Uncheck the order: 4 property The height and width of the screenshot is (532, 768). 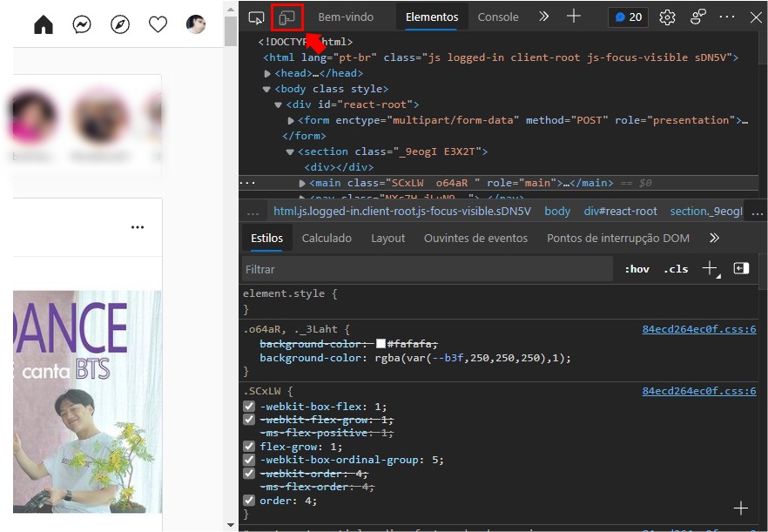click(x=249, y=500)
